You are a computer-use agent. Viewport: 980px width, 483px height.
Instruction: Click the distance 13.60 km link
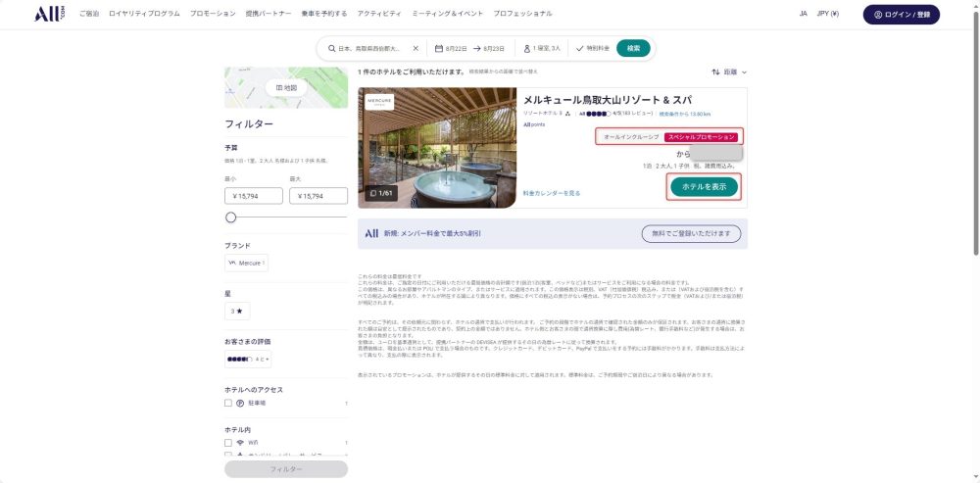tap(685, 114)
